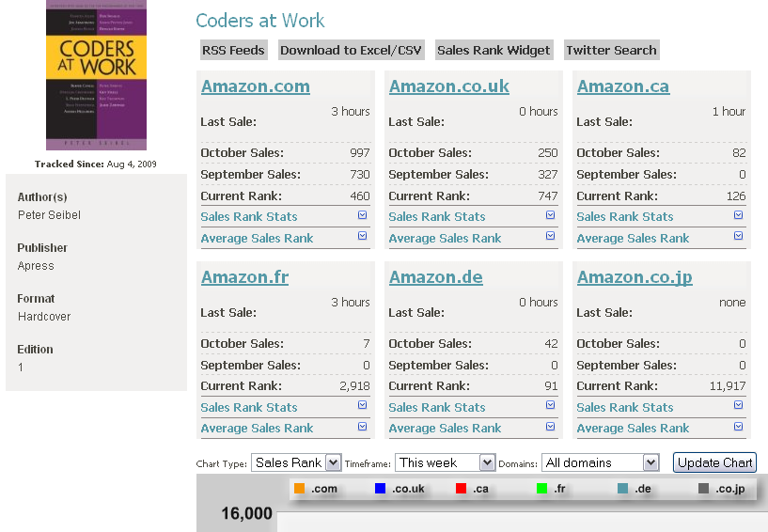Click the green .fr legend swatch
The width and height of the screenshot is (768, 532).
pos(541,489)
